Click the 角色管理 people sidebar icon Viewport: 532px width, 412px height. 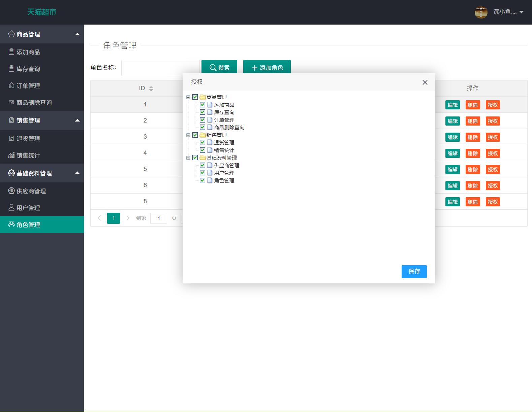11,224
